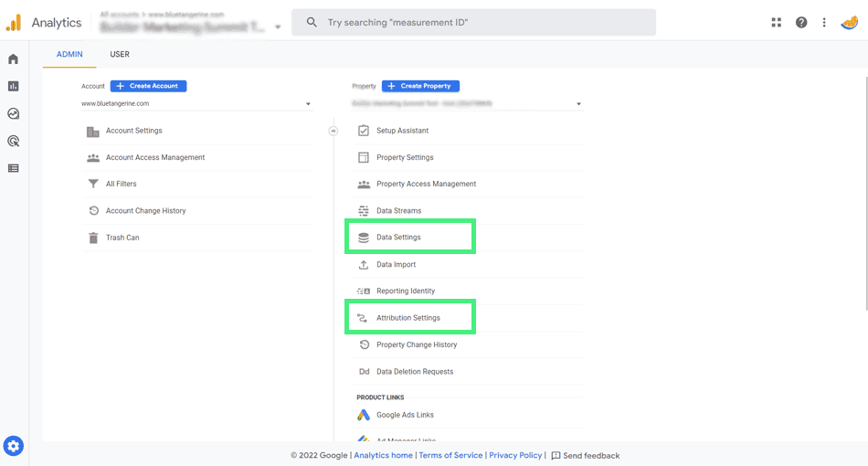Click the Data Streams icon

coord(363,211)
